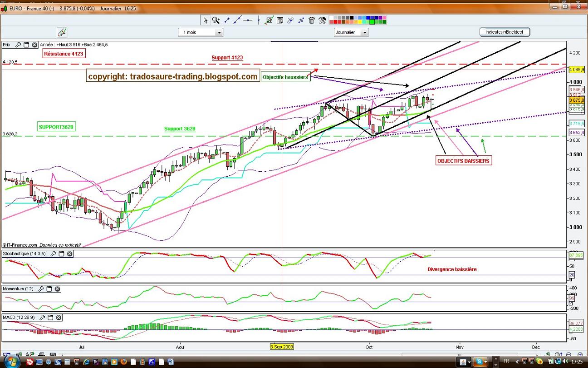This screenshot has width=588, height=368.
Task: Select the parallel channel tool
Action: pos(290,20)
